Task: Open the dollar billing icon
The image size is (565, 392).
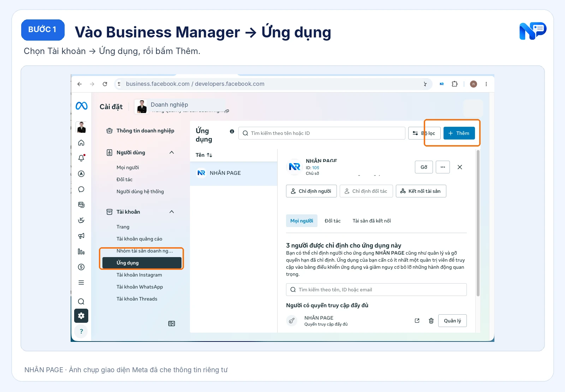Action: pyautogui.click(x=81, y=267)
